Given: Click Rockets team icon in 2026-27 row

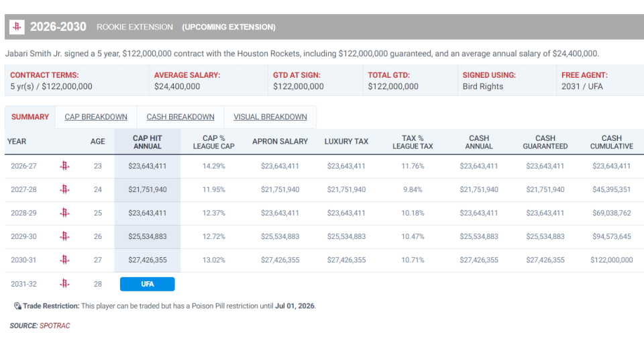Looking at the screenshot, I should point(64,166).
